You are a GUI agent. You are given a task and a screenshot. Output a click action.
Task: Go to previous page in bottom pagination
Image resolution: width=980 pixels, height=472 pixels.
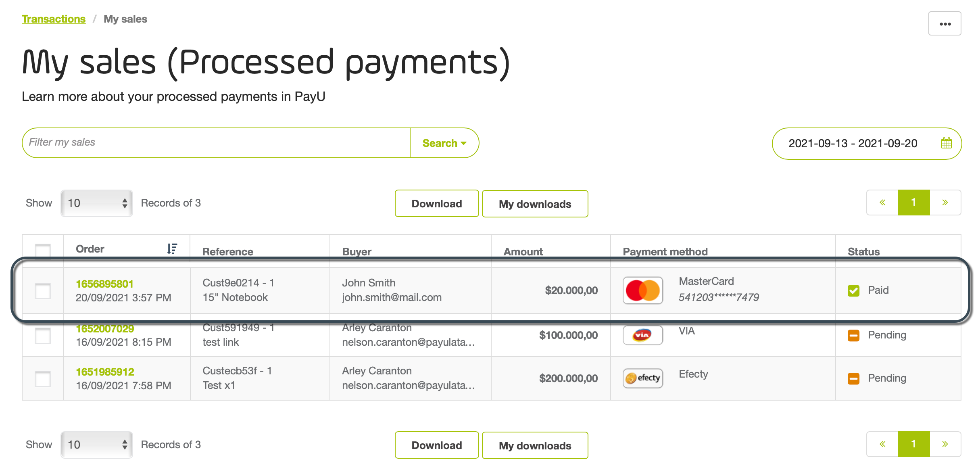point(882,444)
